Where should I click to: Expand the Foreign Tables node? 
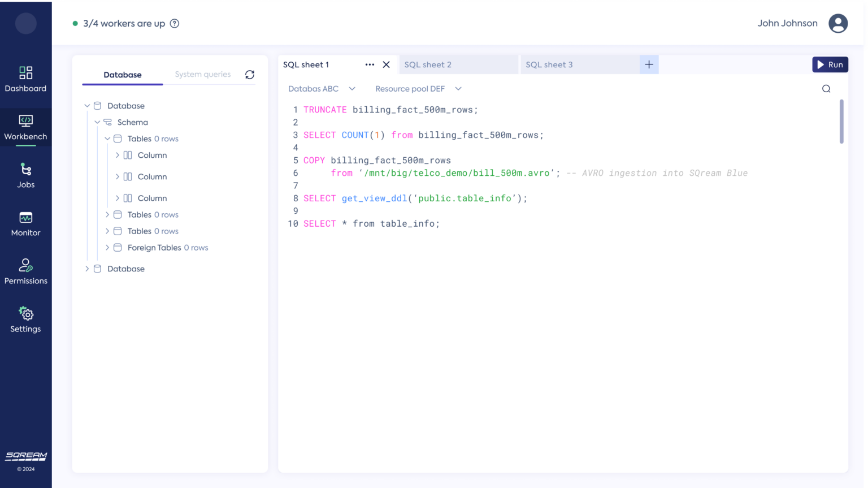pos(107,248)
